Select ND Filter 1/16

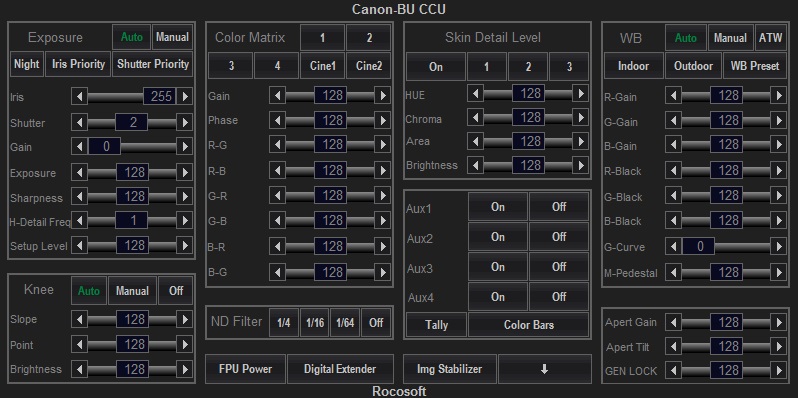(x=315, y=323)
